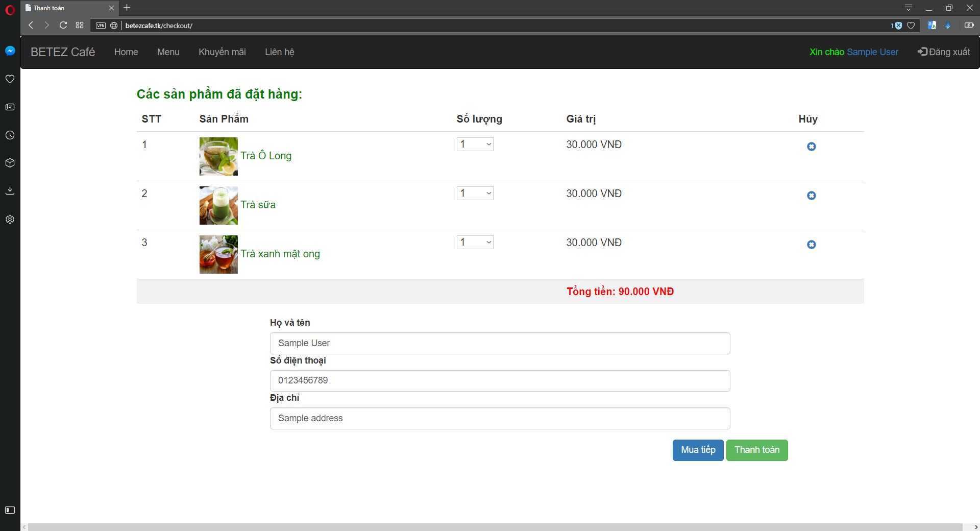Delete Trà xanh mật ong from cart

(x=811, y=245)
